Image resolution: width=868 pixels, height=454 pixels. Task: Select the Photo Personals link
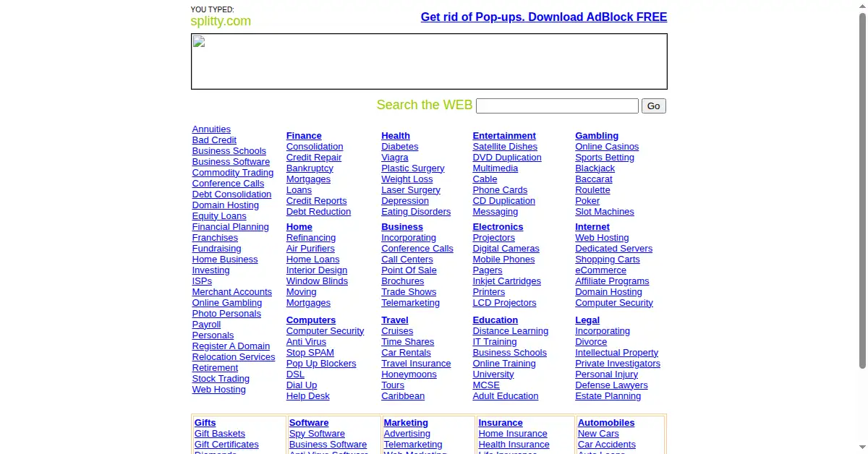pyautogui.click(x=226, y=314)
